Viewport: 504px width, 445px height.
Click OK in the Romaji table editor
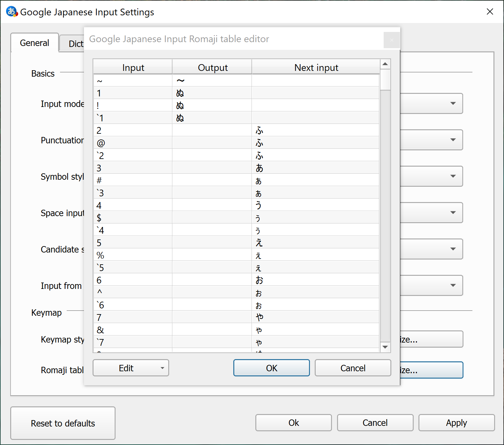point(272,368)
